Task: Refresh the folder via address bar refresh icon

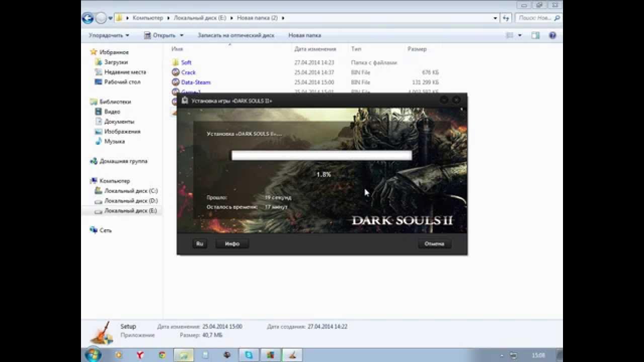Action: (506, 18)
